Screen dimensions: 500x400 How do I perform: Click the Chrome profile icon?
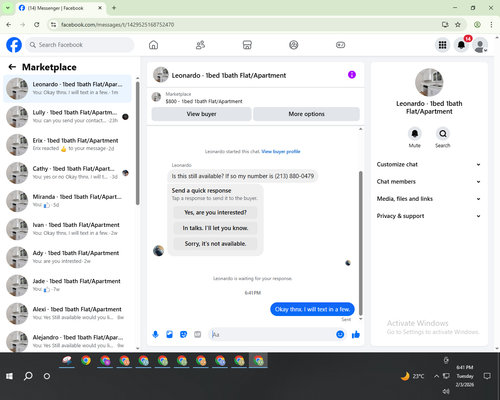point(477,25)
